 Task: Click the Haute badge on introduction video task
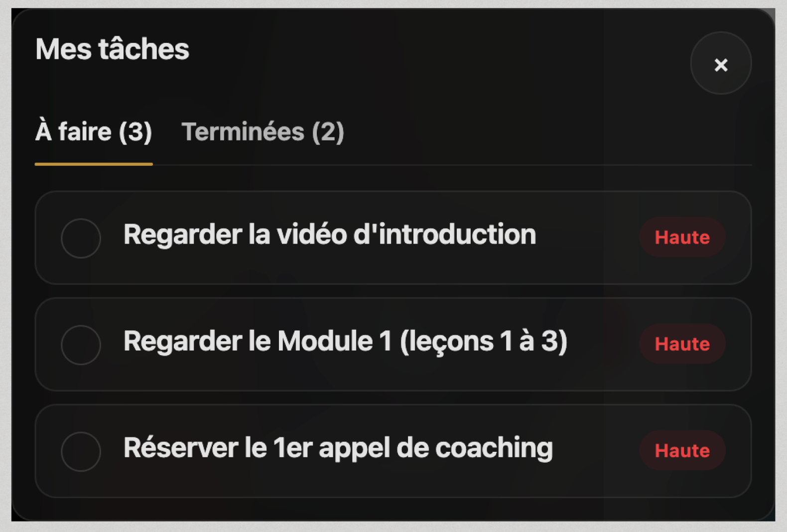682,238
